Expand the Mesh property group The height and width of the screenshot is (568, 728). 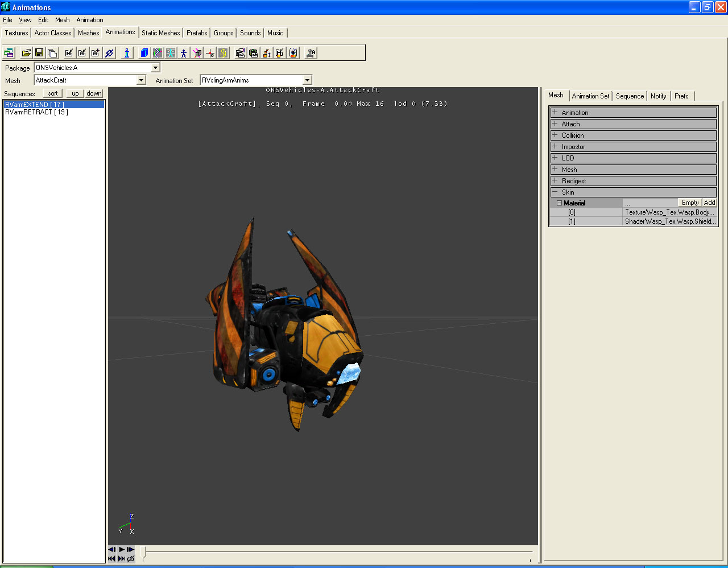[x=555, y=169]
